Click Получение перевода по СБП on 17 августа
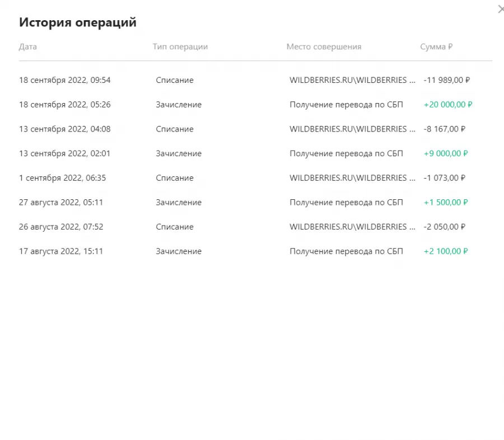504x440 pixels. click(346, 251)
